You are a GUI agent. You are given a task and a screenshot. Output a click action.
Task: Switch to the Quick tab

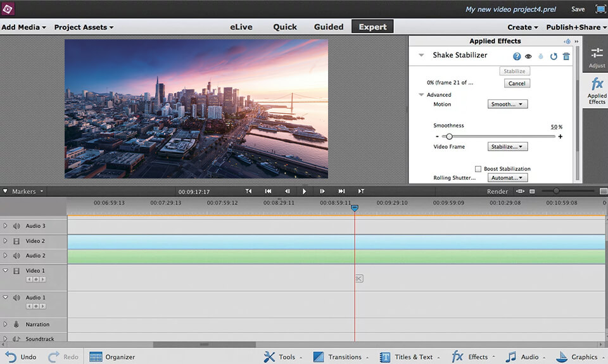point(285,27)
